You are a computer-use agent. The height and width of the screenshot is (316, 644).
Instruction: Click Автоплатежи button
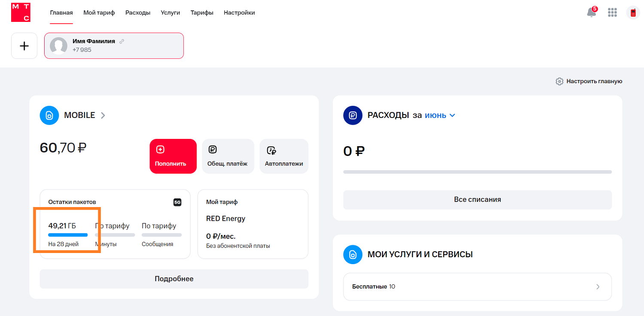[x=284, y=156]
